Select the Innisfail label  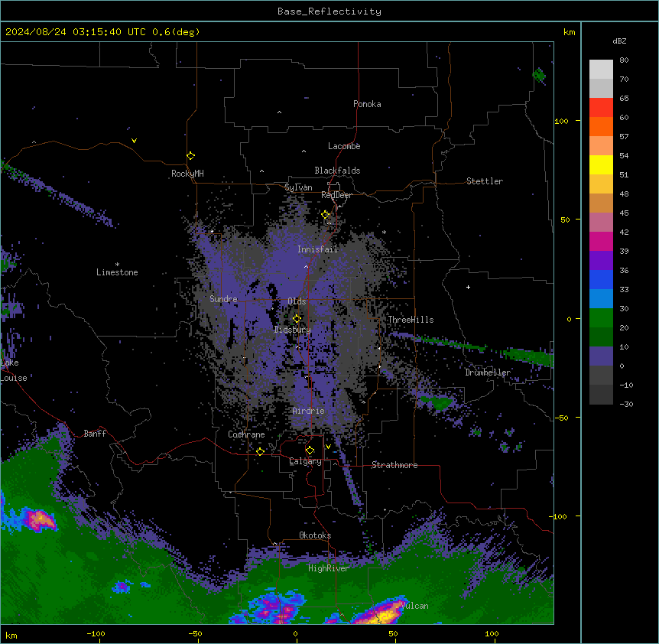317,249
